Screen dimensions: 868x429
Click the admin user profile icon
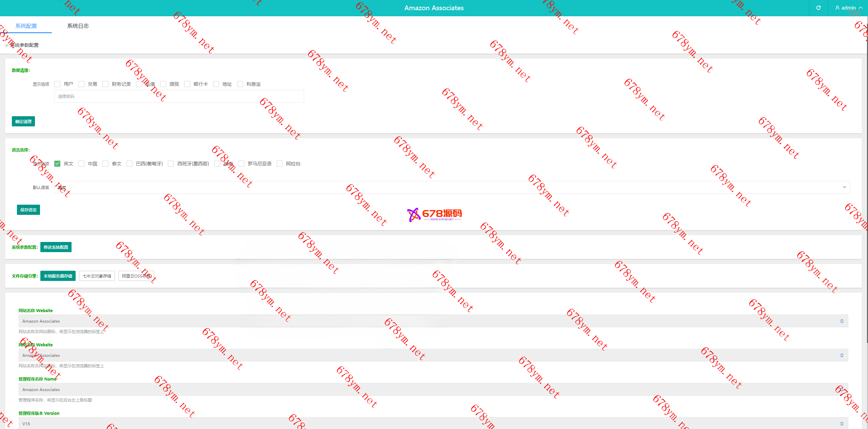837,8
